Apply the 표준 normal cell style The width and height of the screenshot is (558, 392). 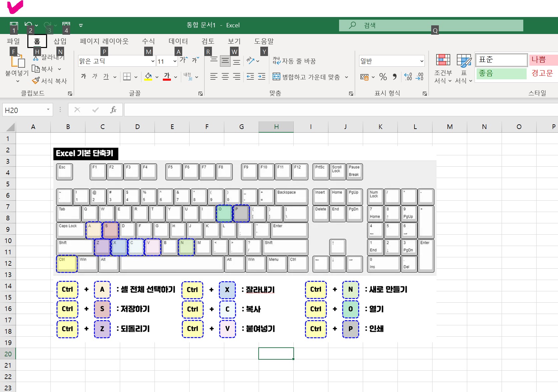click(x=501, y=60)
